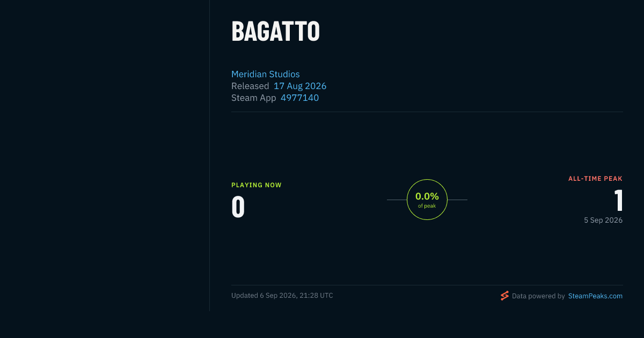Viewport: 644px width, 338px height.
Task: Select the Playing Now label
Action: [257, 185]
